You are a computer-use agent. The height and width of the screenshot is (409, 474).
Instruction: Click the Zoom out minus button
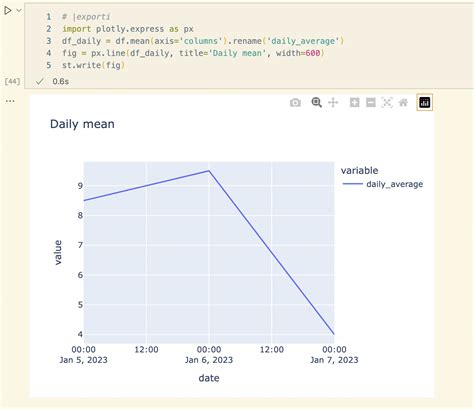(371, 102)
